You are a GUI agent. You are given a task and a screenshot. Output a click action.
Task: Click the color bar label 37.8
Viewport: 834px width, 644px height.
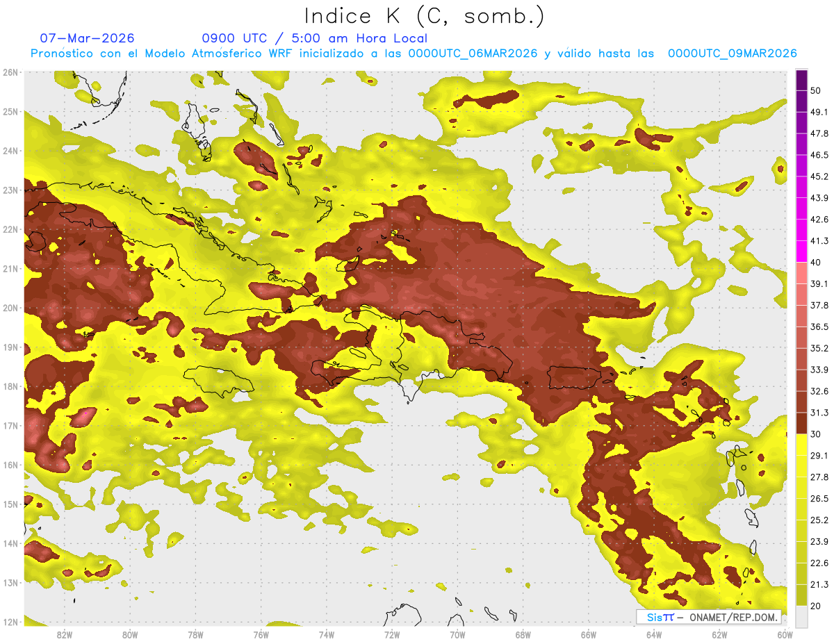coord(819,306)
